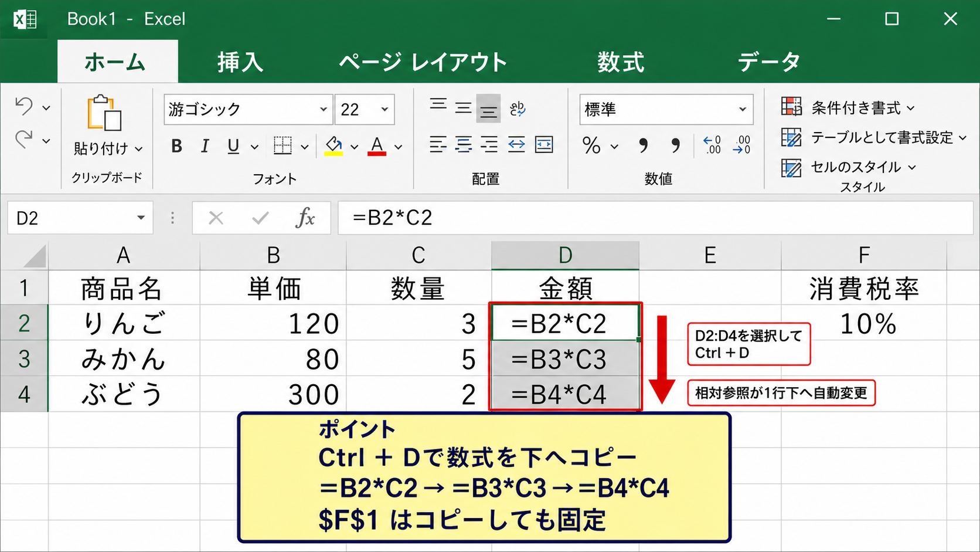Select cell C3 with value 5

(419, 358)
